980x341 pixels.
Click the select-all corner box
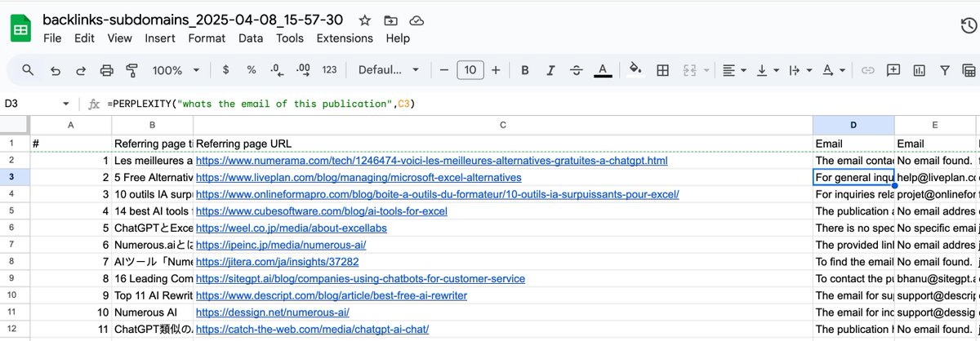[15, 126]
